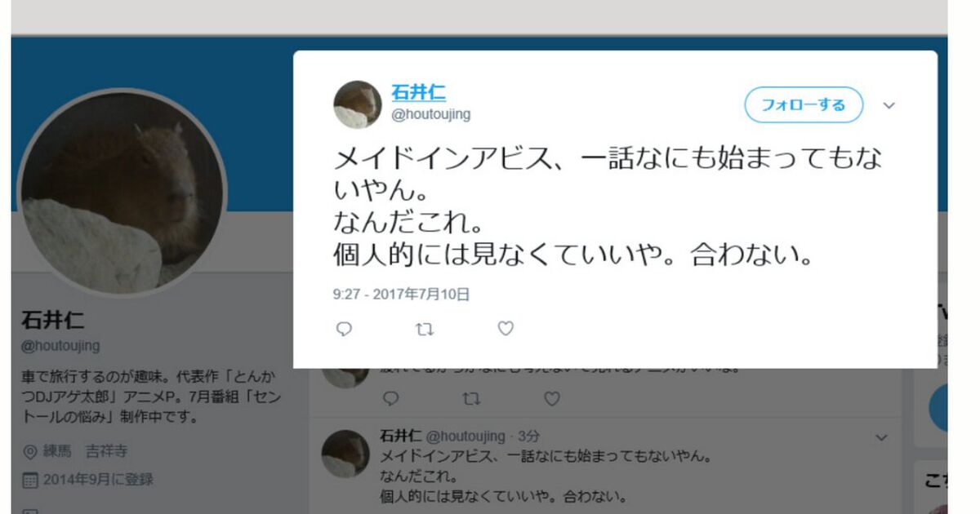Click the location pin icon beside 練馬 吉祥寺

30,452
